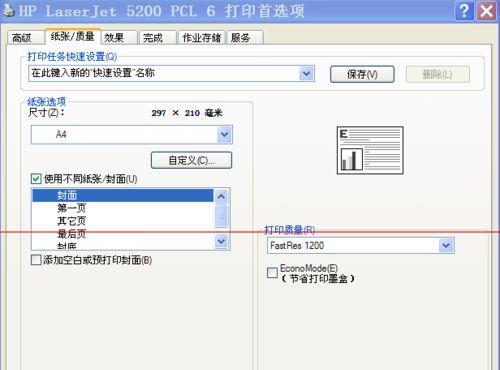
Task: Open the 作业存储 tab
Action: coord(201,38)
